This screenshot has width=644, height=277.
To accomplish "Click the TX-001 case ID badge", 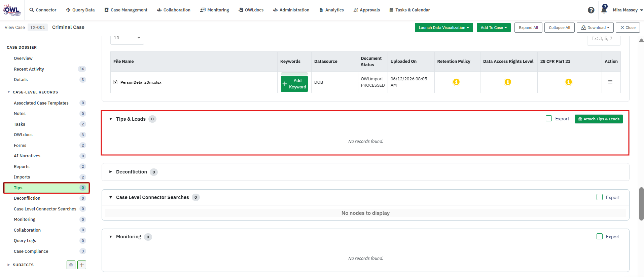I will 37,28.
